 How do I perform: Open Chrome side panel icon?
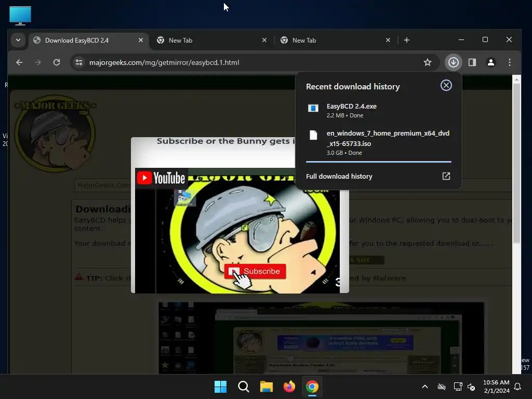472,62
